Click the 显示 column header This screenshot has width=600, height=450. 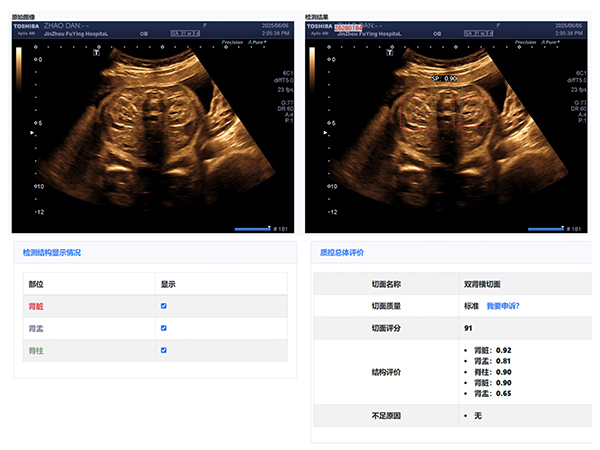pyautogui.click(x=168, y=284)
